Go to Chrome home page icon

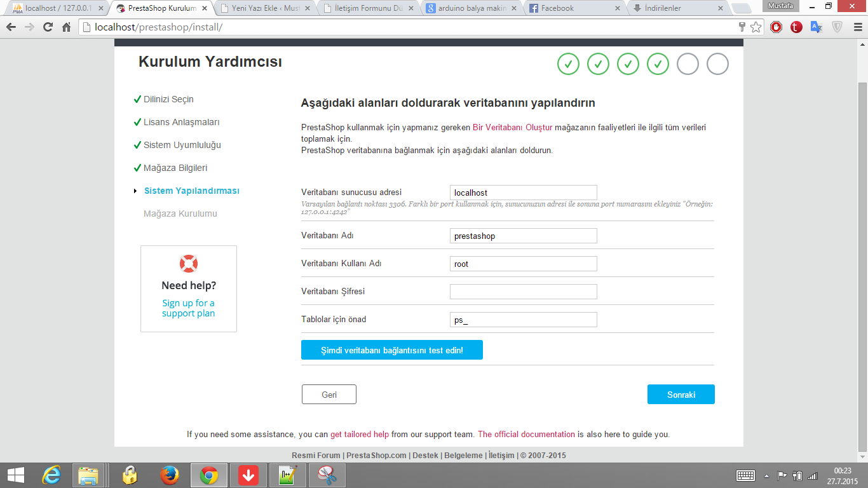click(66, 27)
